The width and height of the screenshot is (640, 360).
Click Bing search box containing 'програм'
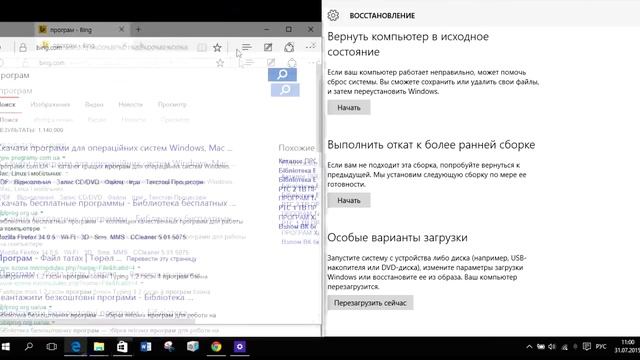coord(133,75)
